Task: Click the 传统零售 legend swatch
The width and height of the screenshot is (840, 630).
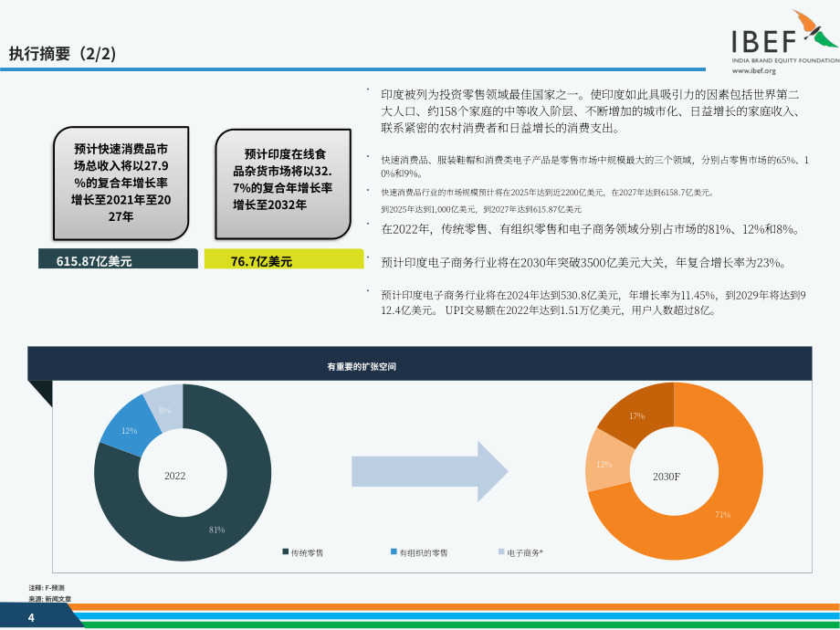Action: point(286,551)
